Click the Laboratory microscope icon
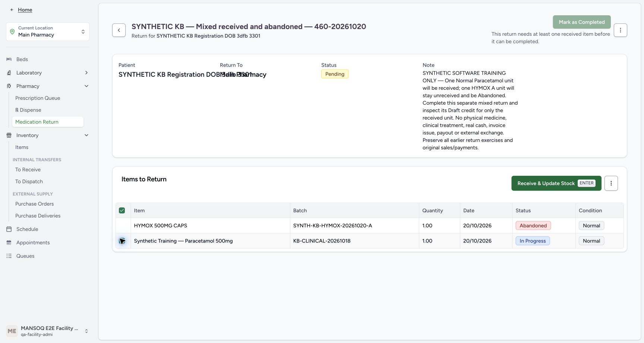The image size is (644, 343). tap(9, 73)
